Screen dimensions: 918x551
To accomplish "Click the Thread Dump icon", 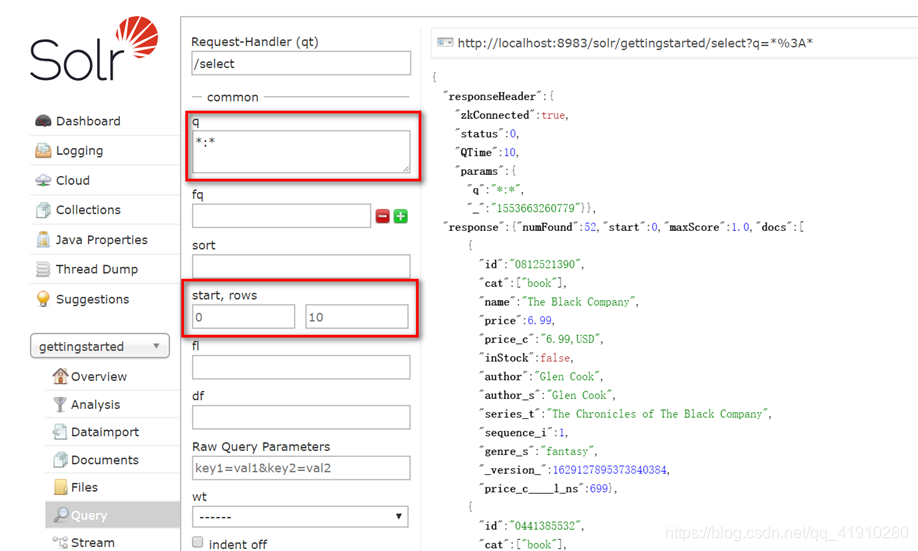I will pos(43,269).
